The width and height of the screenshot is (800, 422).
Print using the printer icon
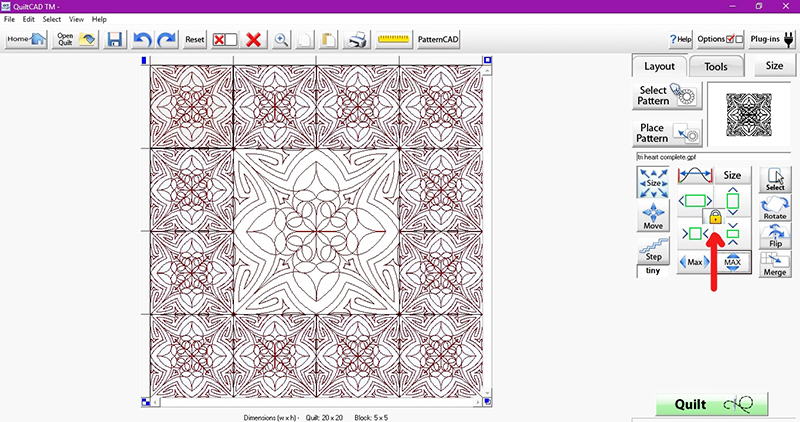coord(357,39)
